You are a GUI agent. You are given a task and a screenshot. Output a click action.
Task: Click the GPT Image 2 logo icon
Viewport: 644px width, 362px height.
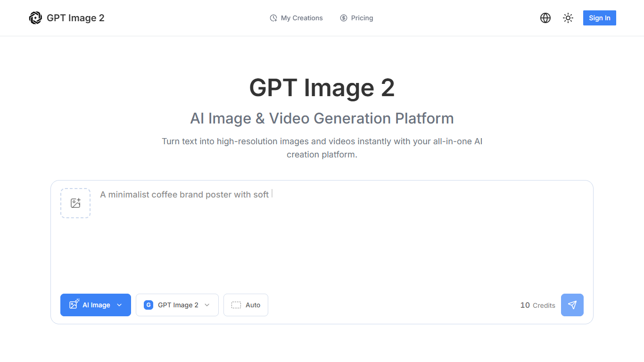(35, 18)
